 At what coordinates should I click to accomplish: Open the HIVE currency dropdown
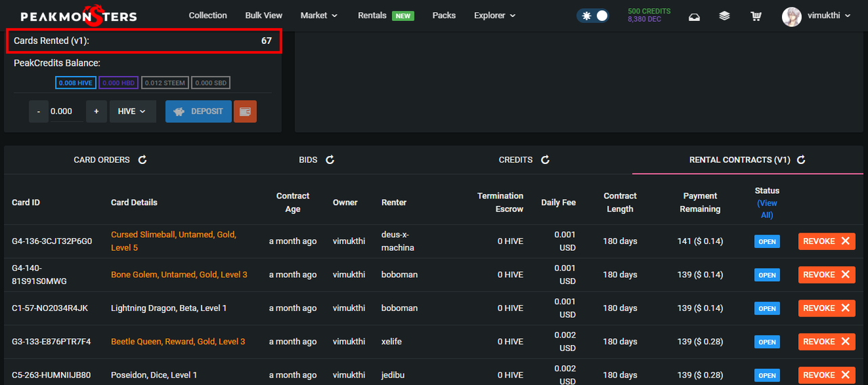pyautogui.click(x=132, y=111)
